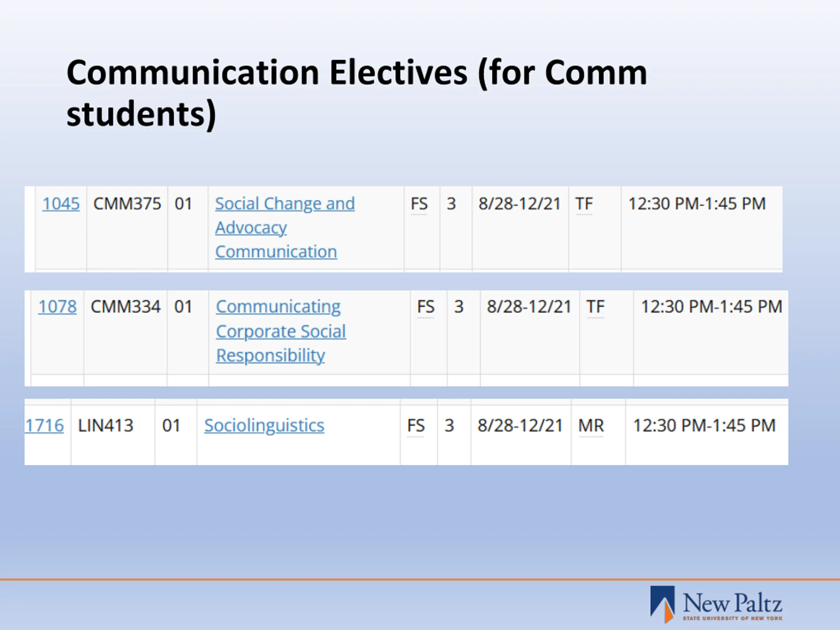Open the Sociolinguistics course link
Image resolution: width=840 pixels, height=630 pixels.
pyautogui.click(x=264, y=426)
